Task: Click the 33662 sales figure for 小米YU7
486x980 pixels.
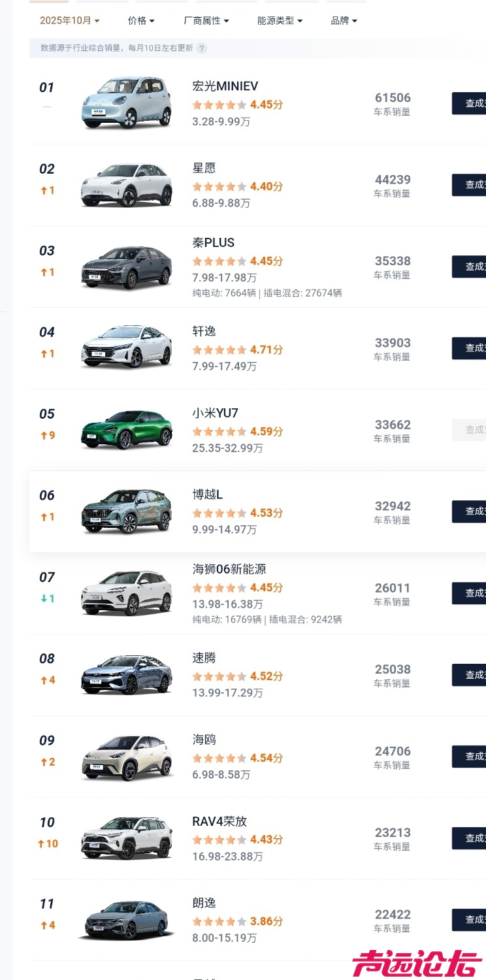Action: pyautogui.click(x=393, y=425)
